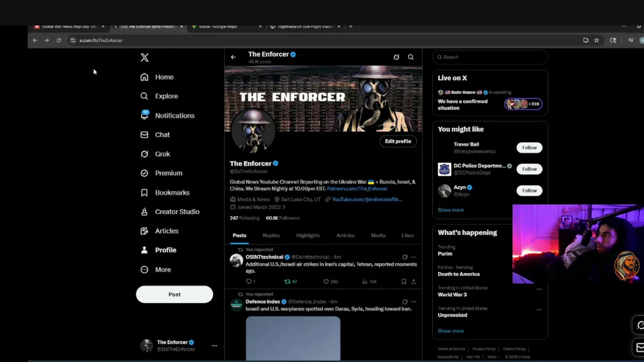Bookmark this page with star icon
The width and height of the screenshot is (644, 362).
597,40
